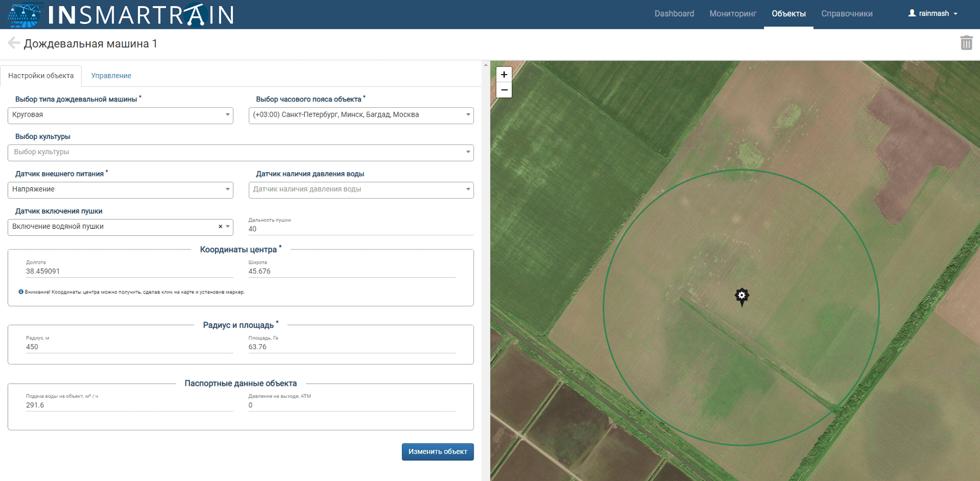Viewport: 980px width, 481px height.
Task: Click the trash delete icon
Action: tap(966, 43)
